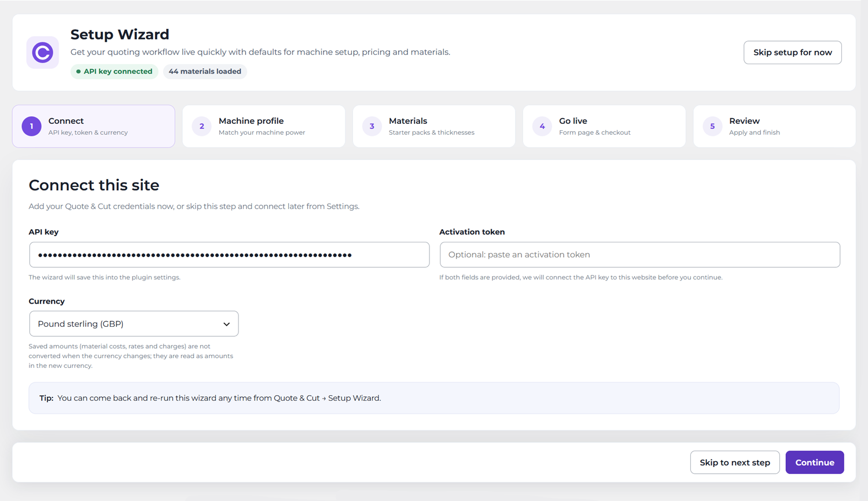Image resolution: width=868 pixels, height=501 pixels.
Task: Open the Currency dropdown
Action: [x=134, y=324]
